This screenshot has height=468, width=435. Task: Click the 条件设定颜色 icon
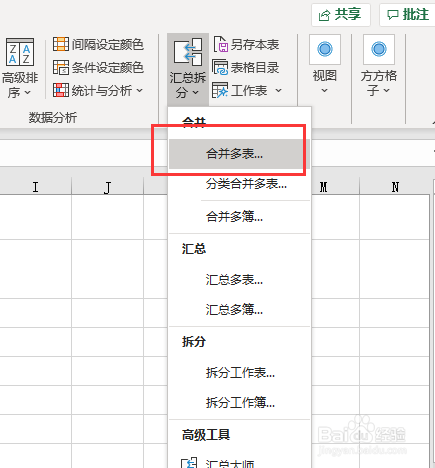pyautogui.click(x=61, y=68)
